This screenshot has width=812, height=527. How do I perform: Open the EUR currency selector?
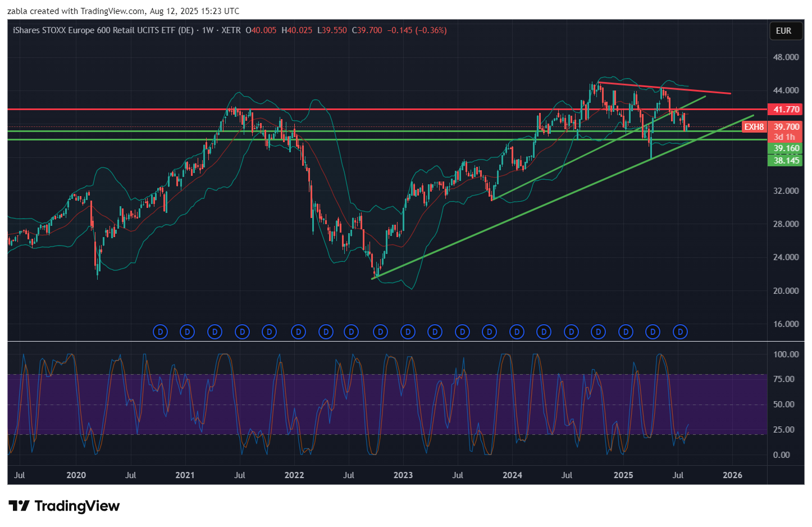point(783,31)
